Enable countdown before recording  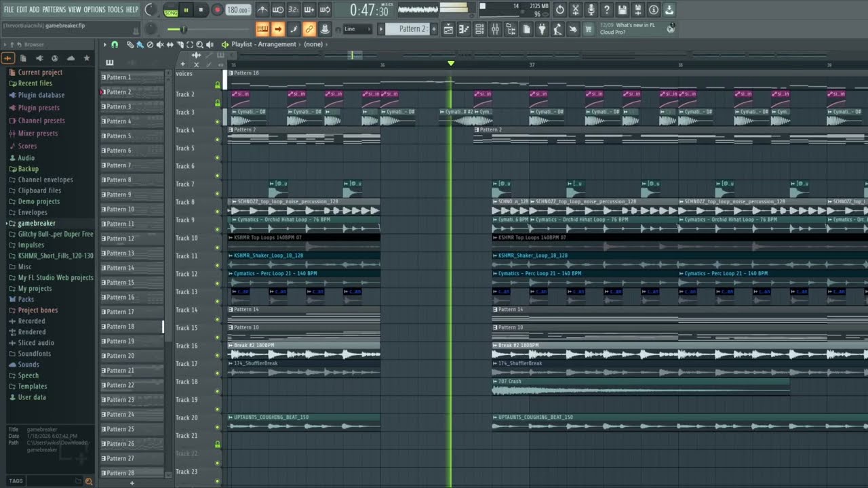click(x=293, y=9)
